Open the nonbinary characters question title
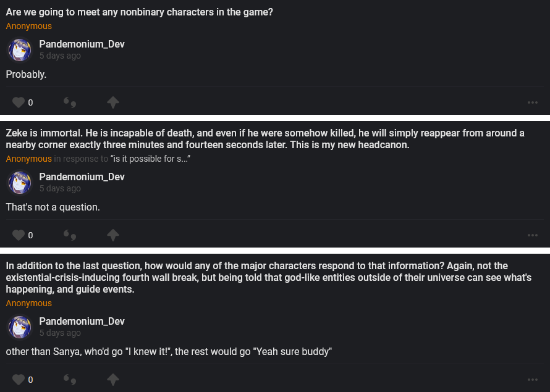Screen dimensions: 550x392 pyautogui.click(x=140, y=12)
